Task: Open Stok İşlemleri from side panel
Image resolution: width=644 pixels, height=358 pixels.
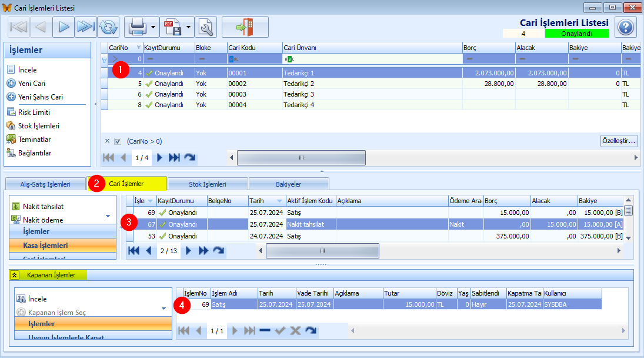Action: (x=39, y=126)
